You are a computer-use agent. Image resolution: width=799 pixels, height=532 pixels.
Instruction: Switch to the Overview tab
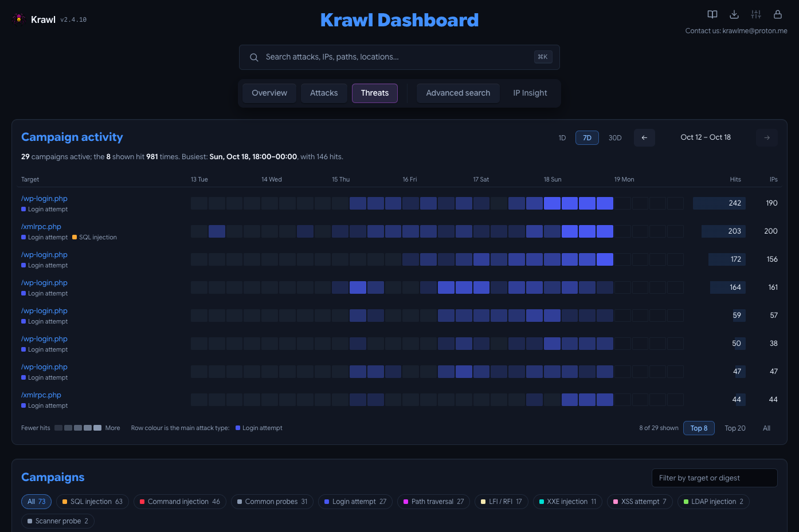tap(269, 93)
